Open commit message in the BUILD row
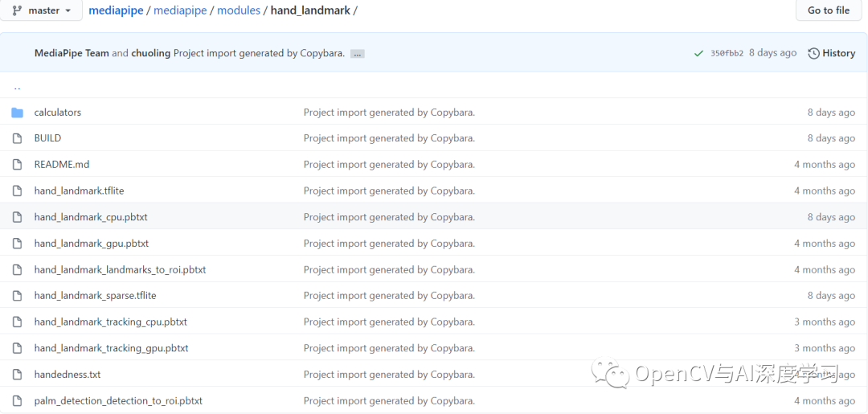This screenshot has height=414, width=868. (389, 138)
